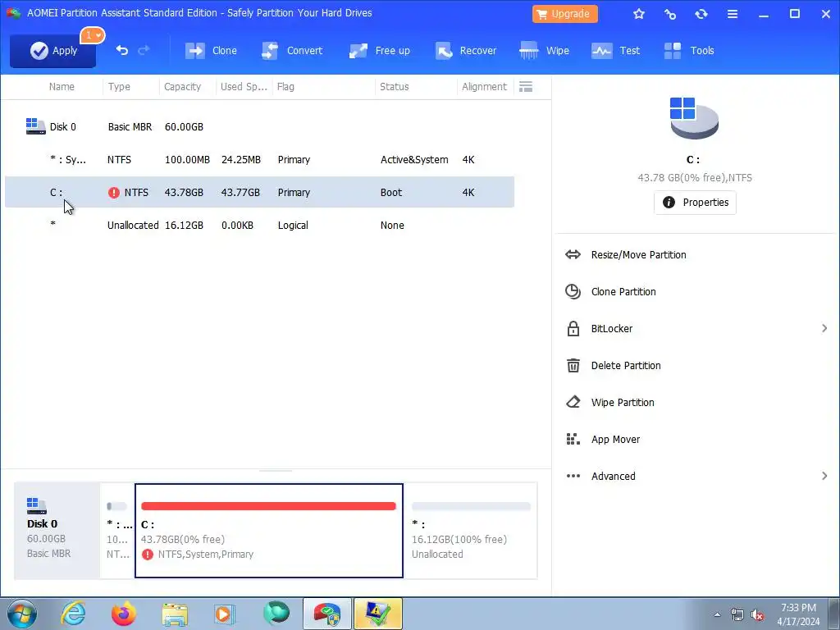Sort by the Capacity column header

[182, 87]
